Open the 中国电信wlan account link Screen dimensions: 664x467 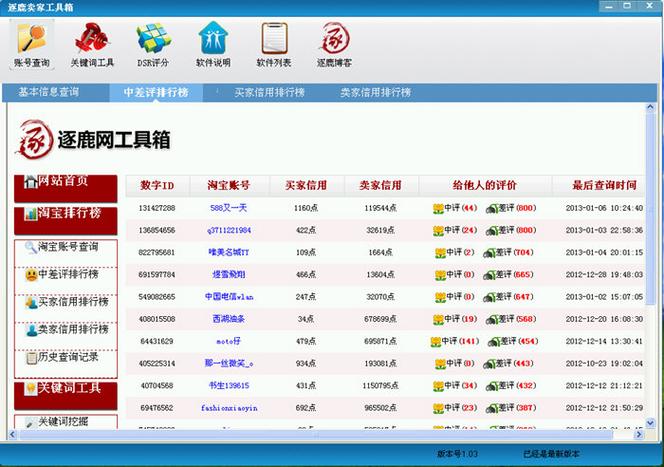tap(228, 296)
